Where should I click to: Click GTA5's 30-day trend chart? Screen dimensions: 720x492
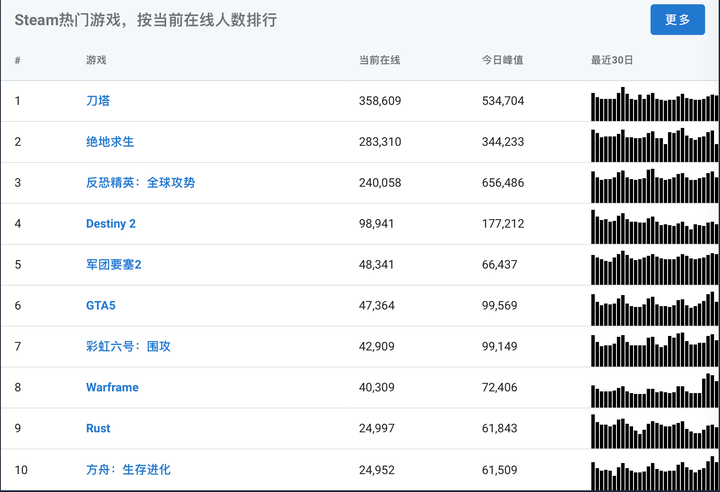click(x=655, y=309)
